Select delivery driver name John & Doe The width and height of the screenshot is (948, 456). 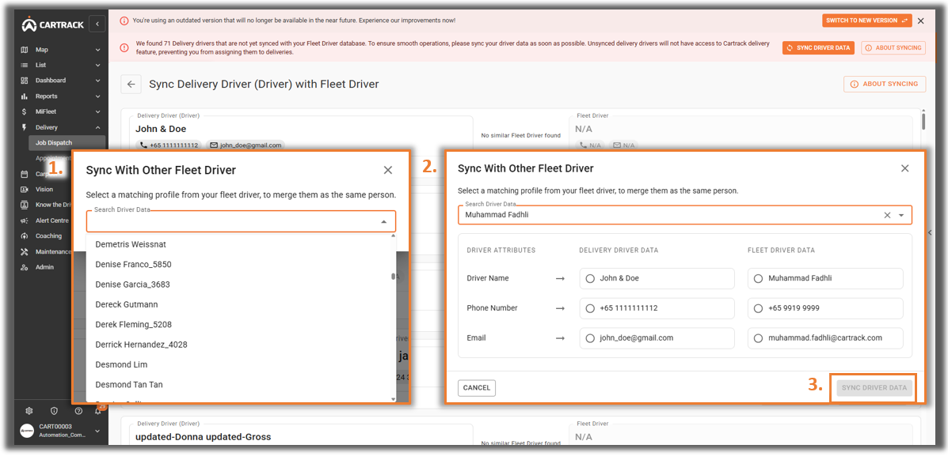click(591, 279)
